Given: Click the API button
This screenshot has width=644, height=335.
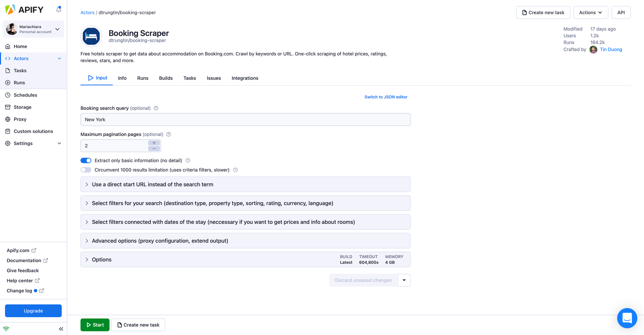Looking at the screenshot, I should [621, 13].
